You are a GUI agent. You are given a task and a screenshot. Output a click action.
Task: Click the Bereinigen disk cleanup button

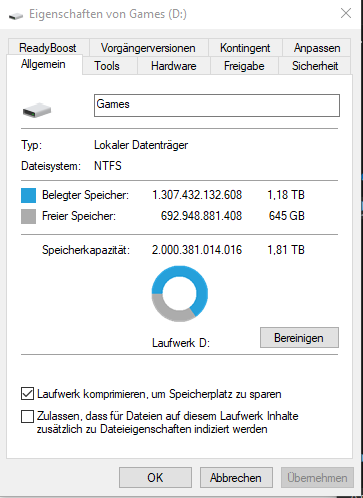(299, 338)
